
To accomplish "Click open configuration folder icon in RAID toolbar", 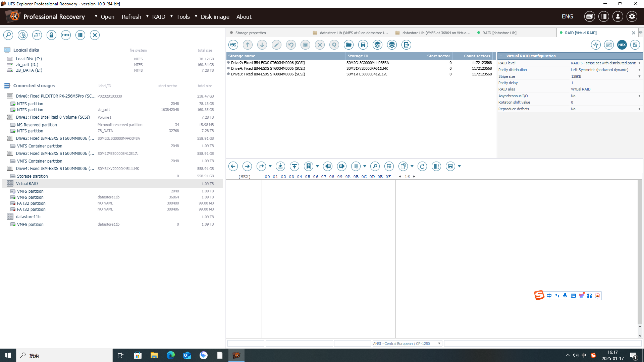I will point(348,45).
